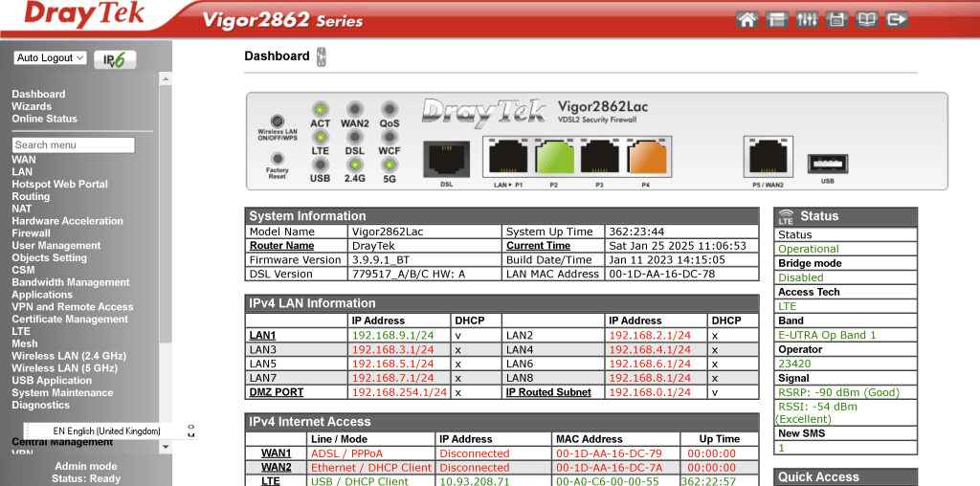The width and height of the screenshot is (980, 486).
Task: Click the LAN P1 port graphic
Action: coord(508,157)
